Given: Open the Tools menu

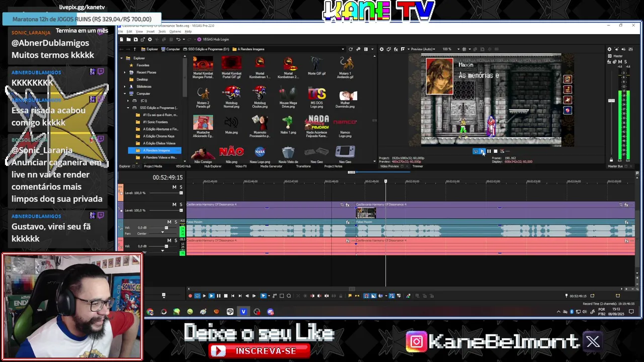Looking at the screenshot, I should (x=162, y=31).
